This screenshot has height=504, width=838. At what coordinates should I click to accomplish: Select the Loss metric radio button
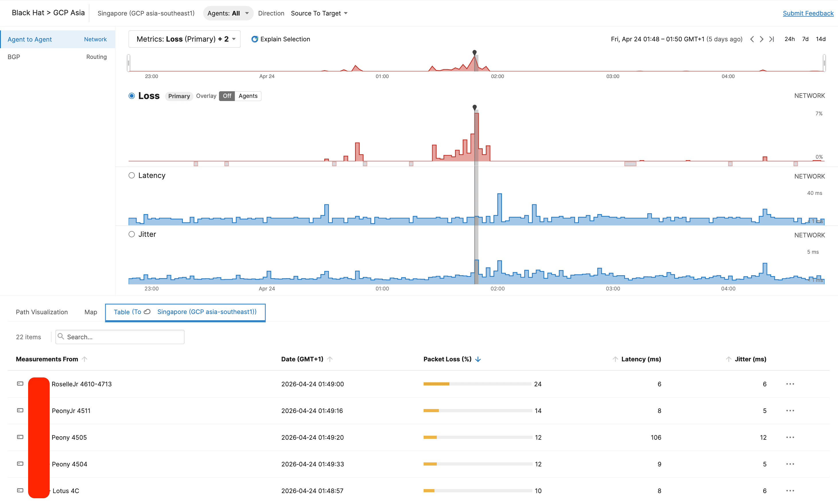132,96
